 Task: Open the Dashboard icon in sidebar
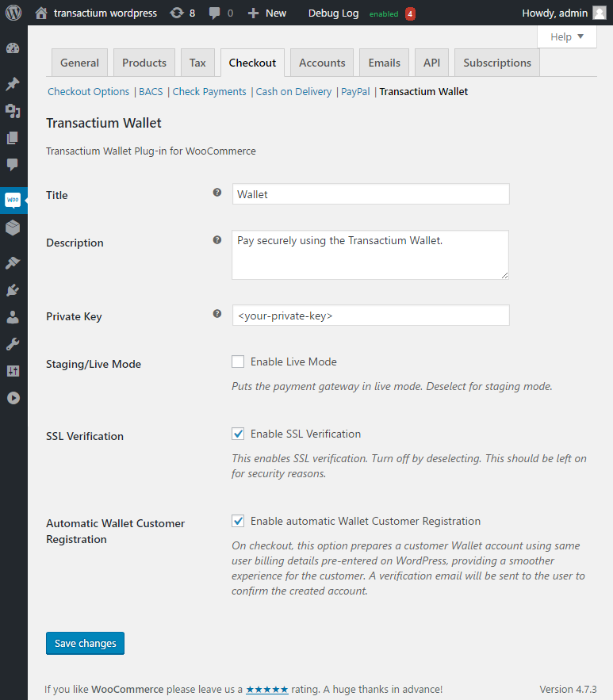click(13, 48)
